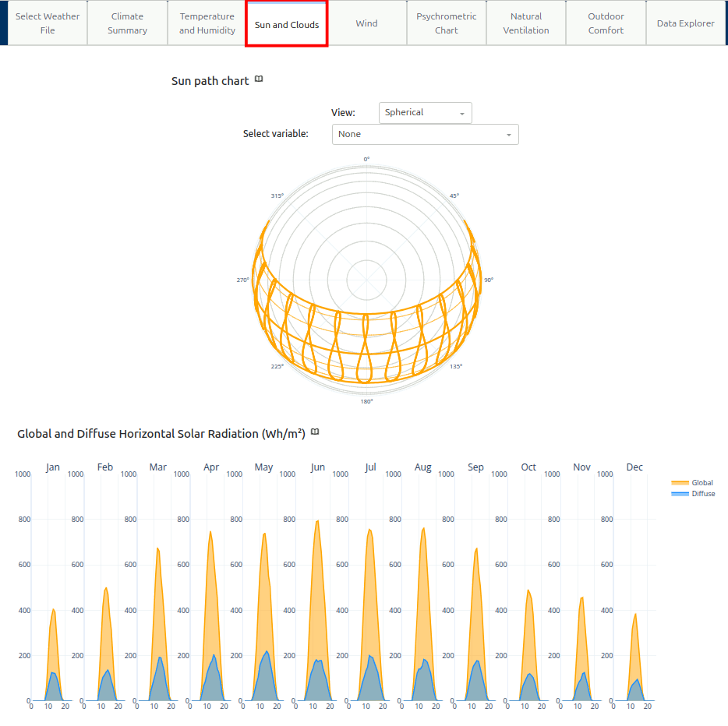Click the book icon next to Solar Radiation heading
The image size is (728, 726).
click(315, 432)
